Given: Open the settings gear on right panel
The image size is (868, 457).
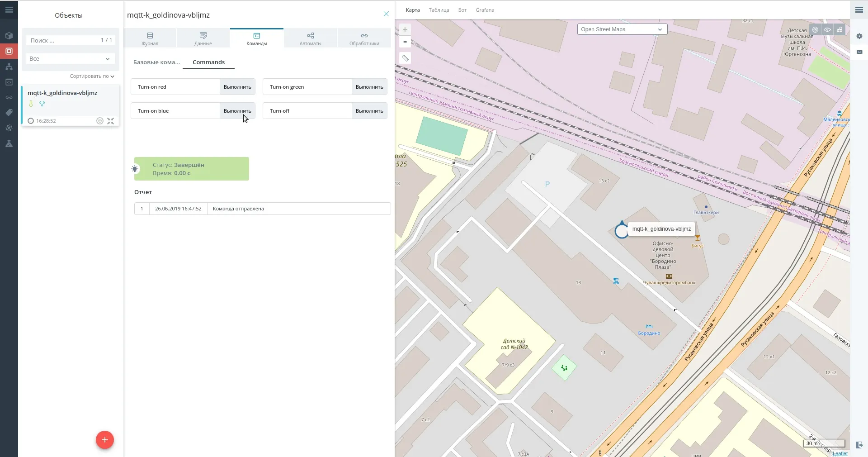Looking at the screenshot, I should (x=859, y=36).
